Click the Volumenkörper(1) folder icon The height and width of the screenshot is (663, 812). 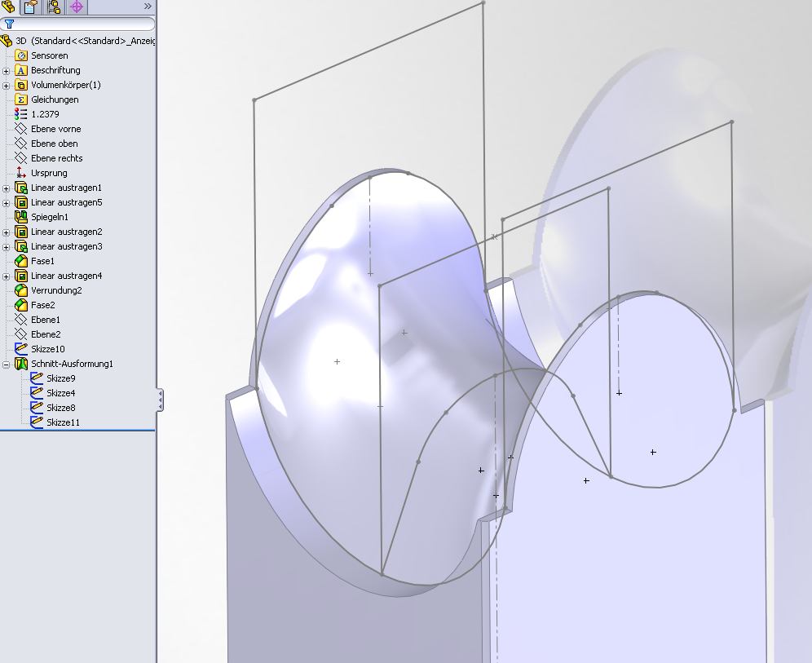[x=20, y=85]
